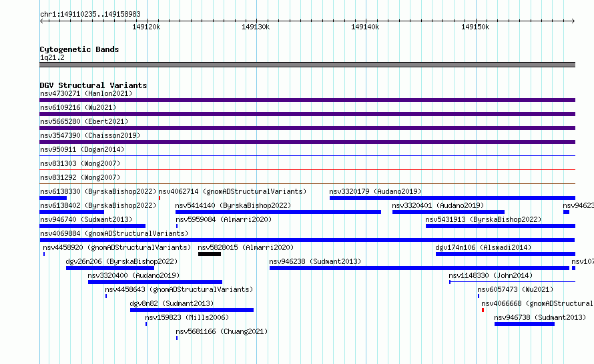Select the nsv5414140 (ByrskaBishop2022) blue bar
This screenshot has height=364, width=594.
(278, 212)
